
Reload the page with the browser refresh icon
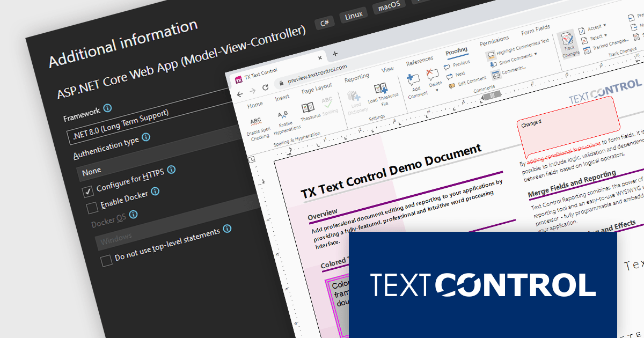coord(265,87)
